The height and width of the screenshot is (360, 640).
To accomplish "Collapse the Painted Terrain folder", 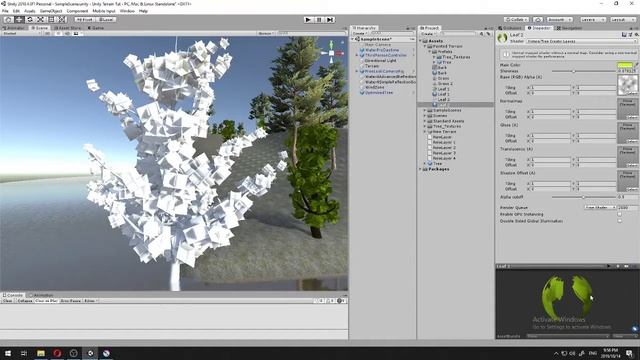I will point(425,46).
